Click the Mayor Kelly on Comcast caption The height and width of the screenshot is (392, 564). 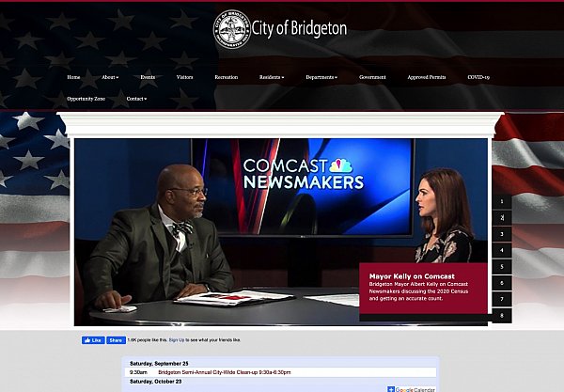tap(423, 288)
